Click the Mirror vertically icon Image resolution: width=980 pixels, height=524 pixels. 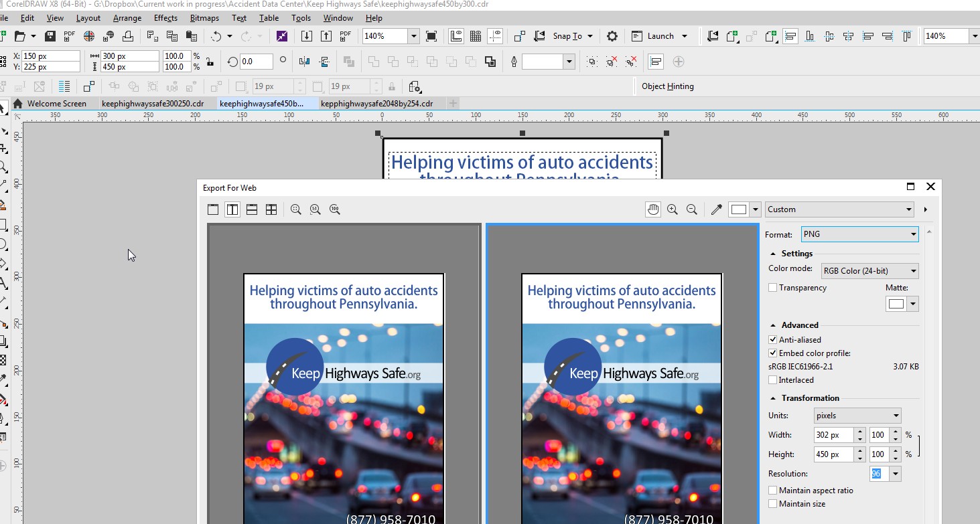click(325, 62)
